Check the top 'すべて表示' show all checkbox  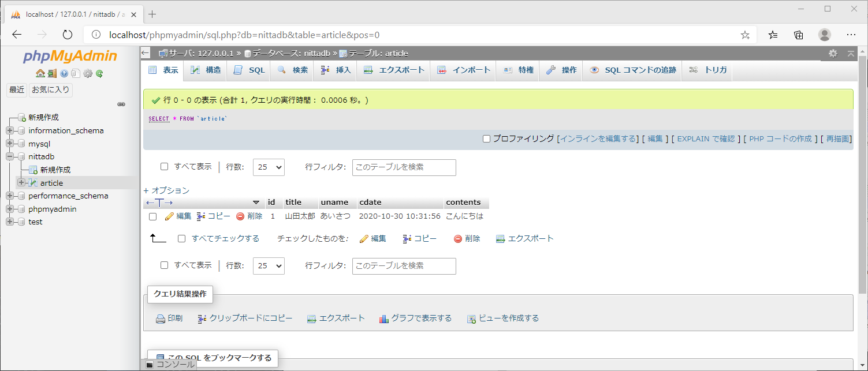pos(164,167)
